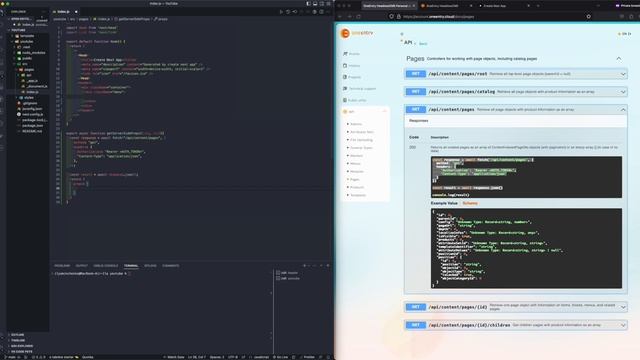Image resolution: width=640 pixels, height=360 pixels.
Task: Click the notifications bell in status bar
Action: pos(329,357)
